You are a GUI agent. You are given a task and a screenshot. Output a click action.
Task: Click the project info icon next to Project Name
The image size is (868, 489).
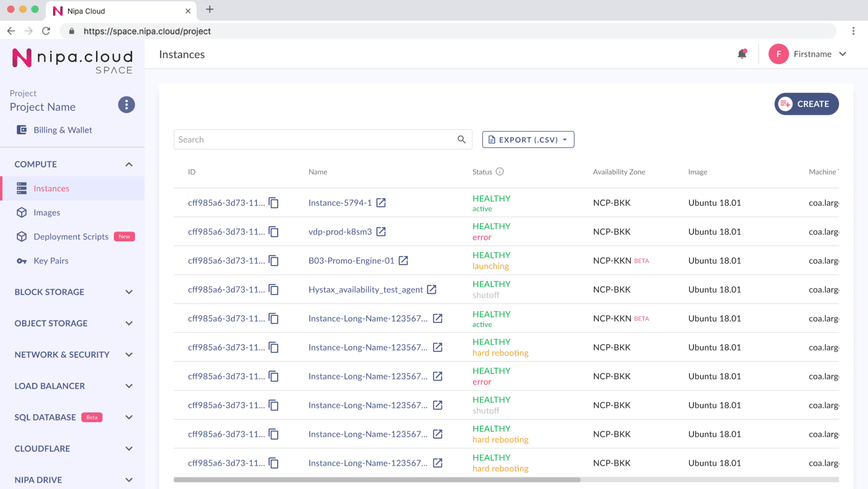coord(126,105)
